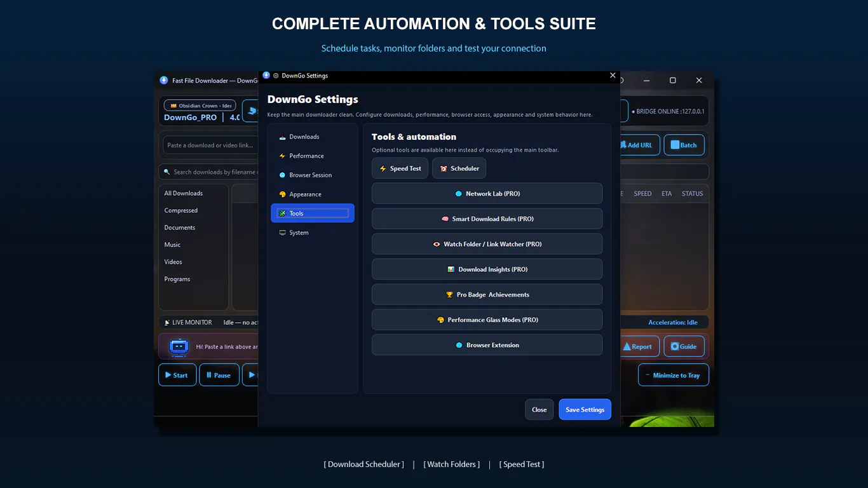The image size is (868, 488).
Task: Click the monitor icon beside System
Action: click(x=282, y=233)
